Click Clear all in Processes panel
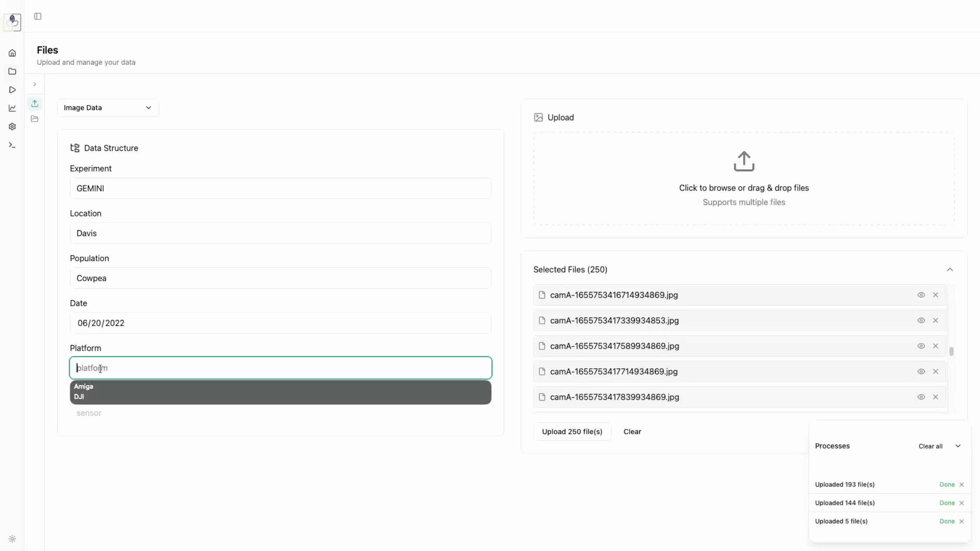This screenshot has width=980, height=551. [x=930, y=446]
